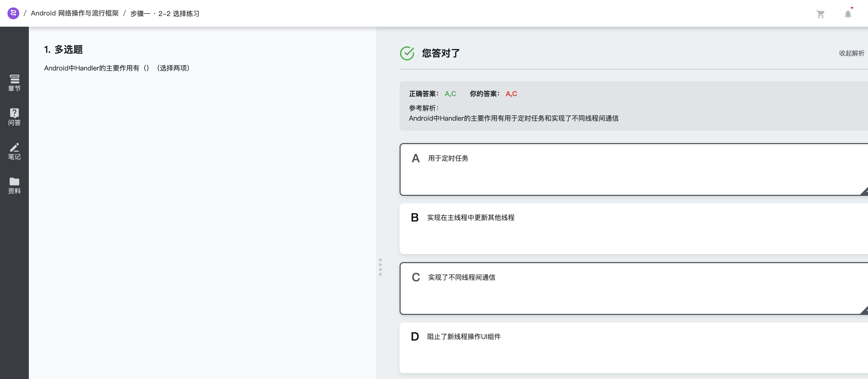Click the green correct-answer checkmark icon
The image size is (868, 379).
(x=407, y=53)
